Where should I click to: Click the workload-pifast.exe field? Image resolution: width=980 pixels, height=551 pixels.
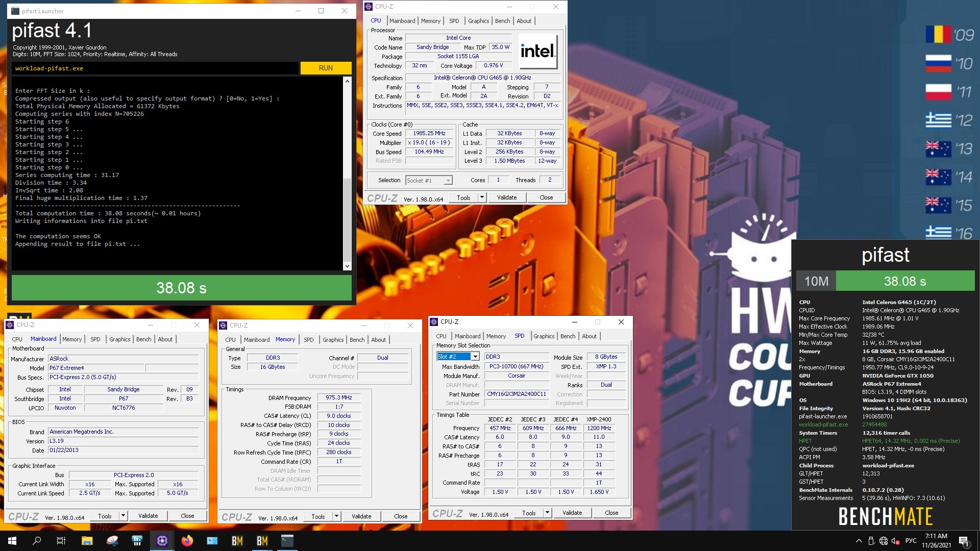click(155, 68)
